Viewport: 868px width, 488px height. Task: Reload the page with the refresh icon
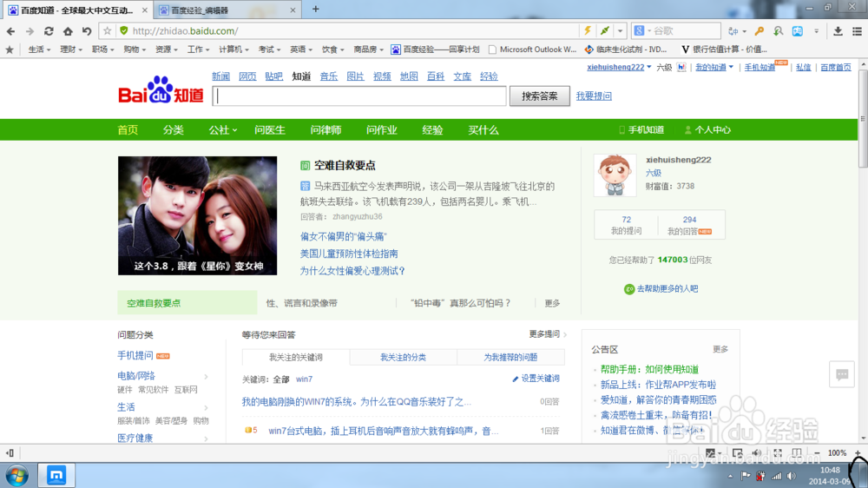pos(49,31)
